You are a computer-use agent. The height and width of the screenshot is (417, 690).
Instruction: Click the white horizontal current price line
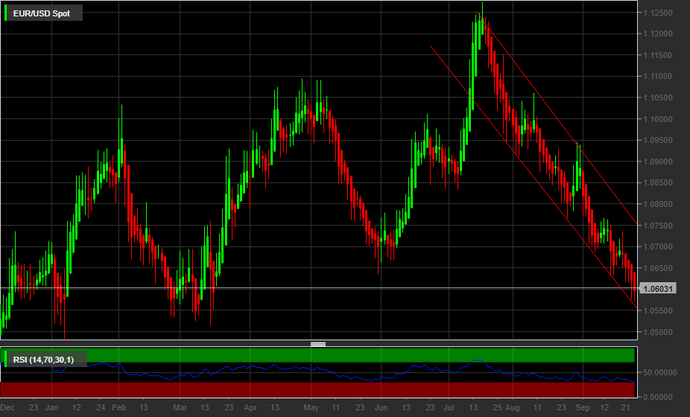click(300, 289)
